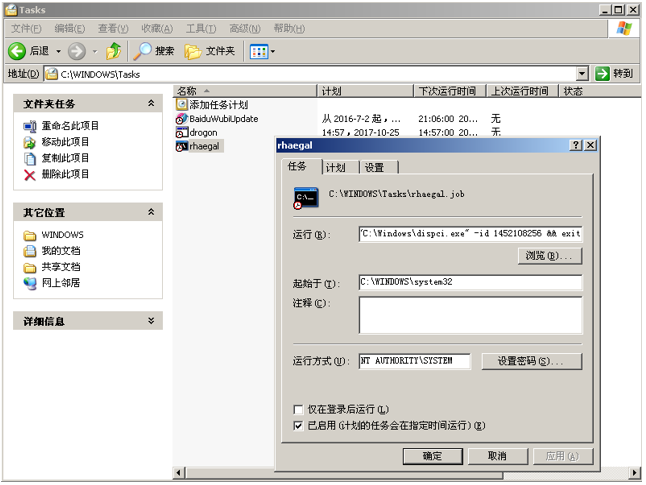The height and width of the screenshot is (485, 646).
Task: Select the drogon task icon
Action: tap(181, 133)
